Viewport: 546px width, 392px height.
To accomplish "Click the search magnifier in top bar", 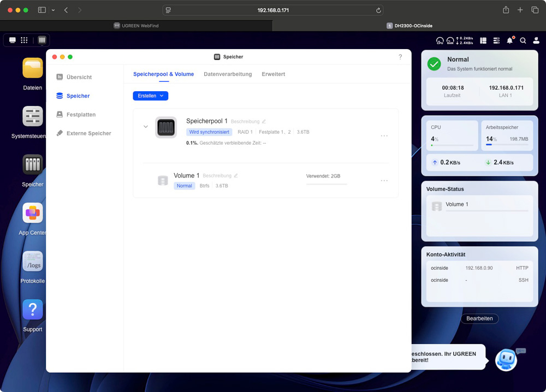I will tap(523, 40).
